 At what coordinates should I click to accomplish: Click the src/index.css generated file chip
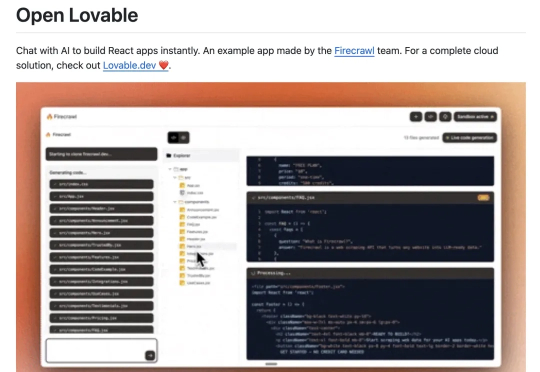coord(102,184)
